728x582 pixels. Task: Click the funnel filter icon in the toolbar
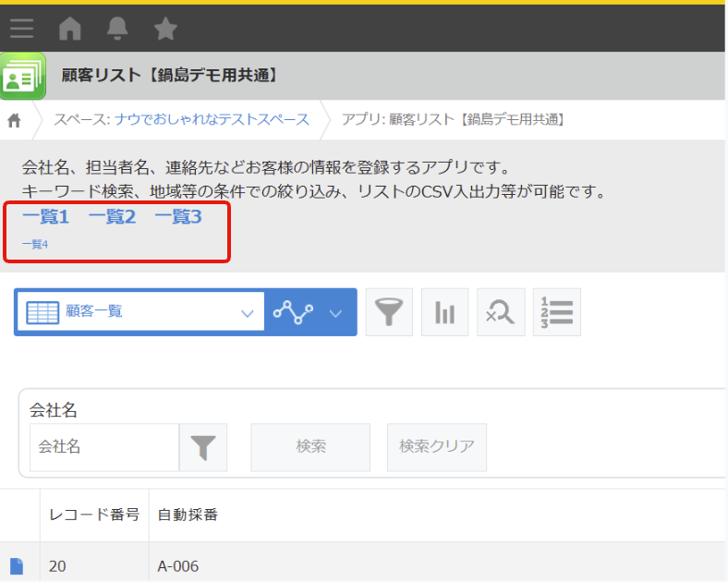pos(389,313)
